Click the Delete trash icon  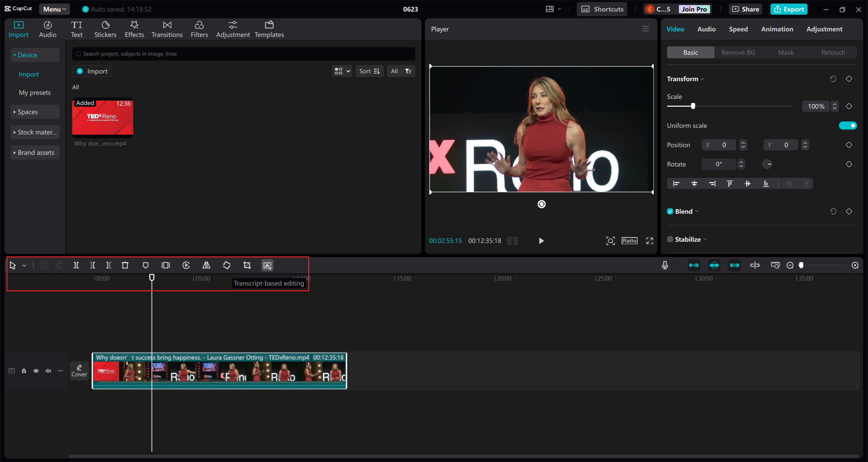coord(125,265)
